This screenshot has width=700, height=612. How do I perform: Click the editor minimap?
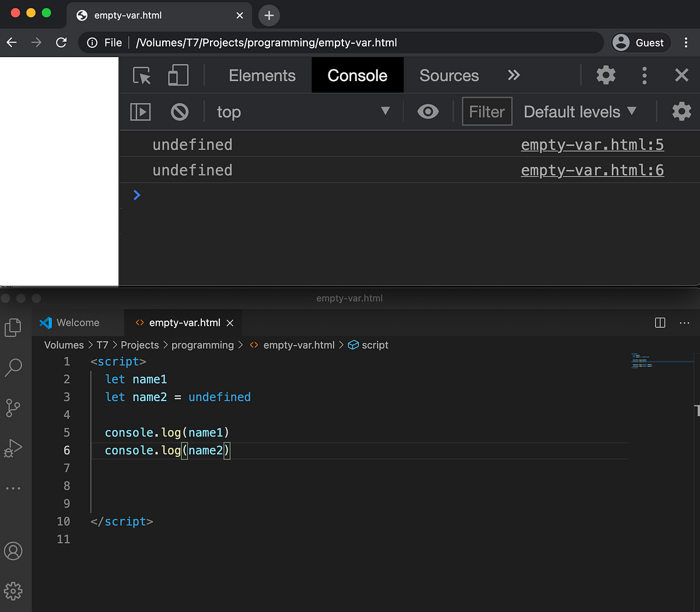[x=662, y=360]
